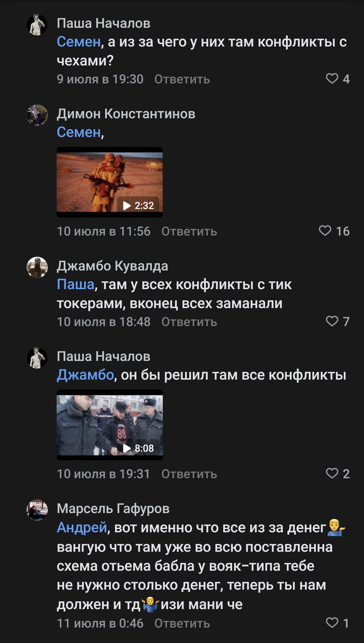Play the 8:08 video attachment
Viewport: 364px width, 643px height.
pyautogui.click(x=110, y=425)
